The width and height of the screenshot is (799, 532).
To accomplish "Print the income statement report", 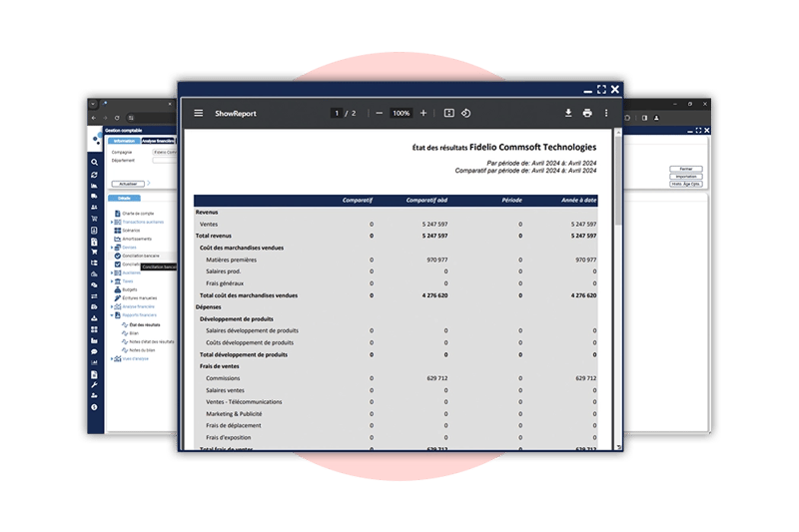I will (x=587, y=113).
